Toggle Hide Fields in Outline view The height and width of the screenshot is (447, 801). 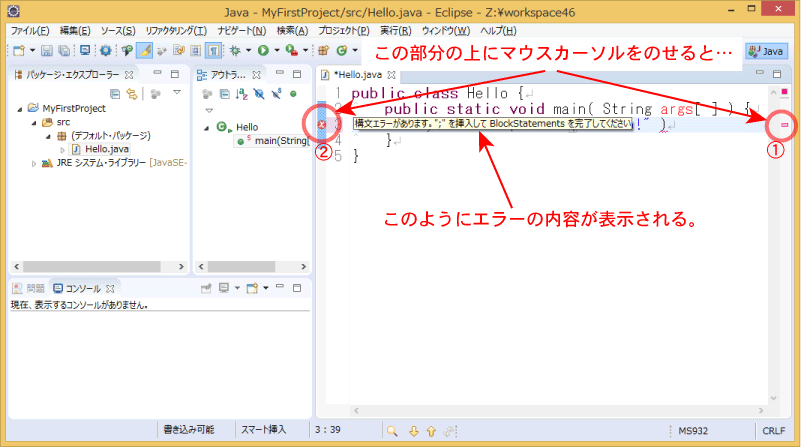tap(259, 94)
